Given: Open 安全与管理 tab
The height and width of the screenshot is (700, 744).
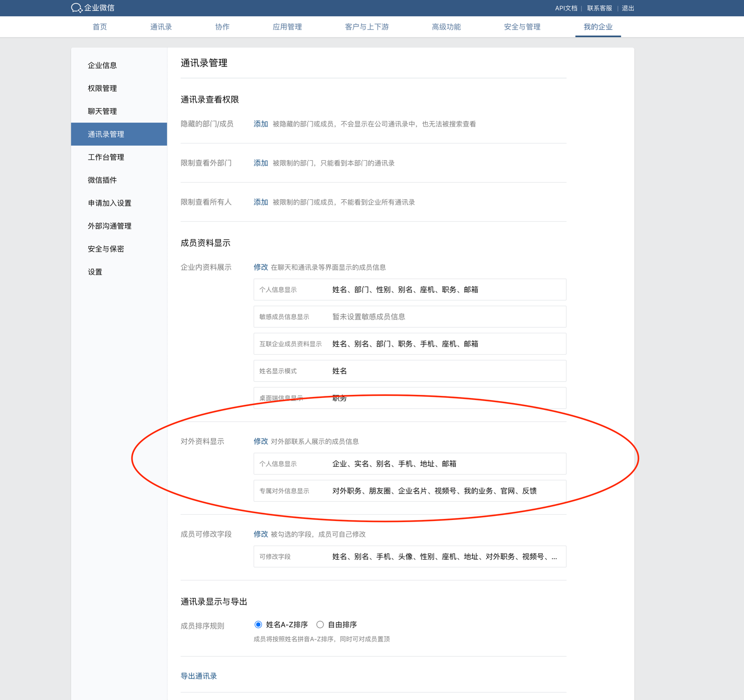Looking at the screenshot, I should click(x=522, y=27).
